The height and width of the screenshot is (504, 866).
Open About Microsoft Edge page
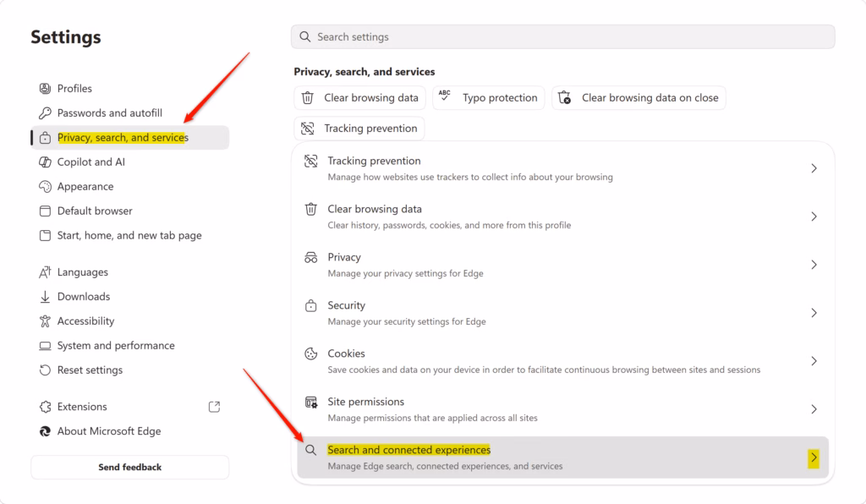pos(129,431)
